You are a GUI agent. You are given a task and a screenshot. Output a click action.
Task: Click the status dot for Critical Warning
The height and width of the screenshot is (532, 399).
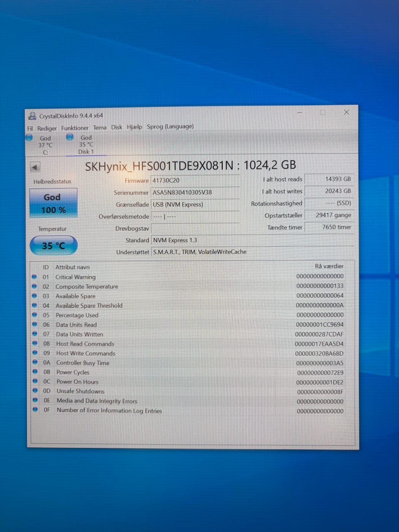[x=34, y=277]
